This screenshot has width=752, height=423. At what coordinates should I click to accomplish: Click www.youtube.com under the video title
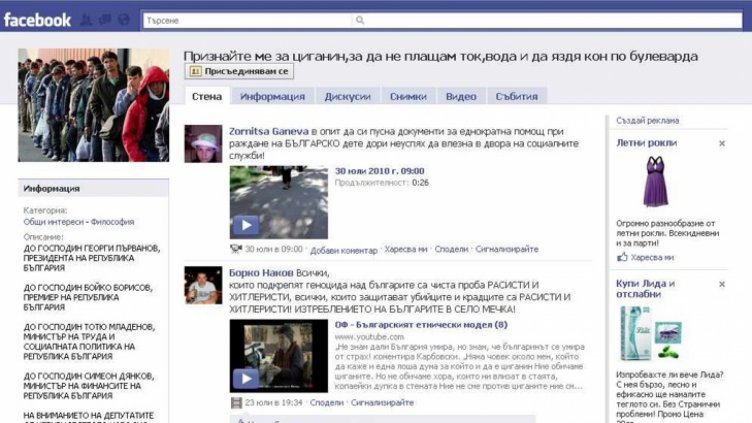click(x=369, y=337)
